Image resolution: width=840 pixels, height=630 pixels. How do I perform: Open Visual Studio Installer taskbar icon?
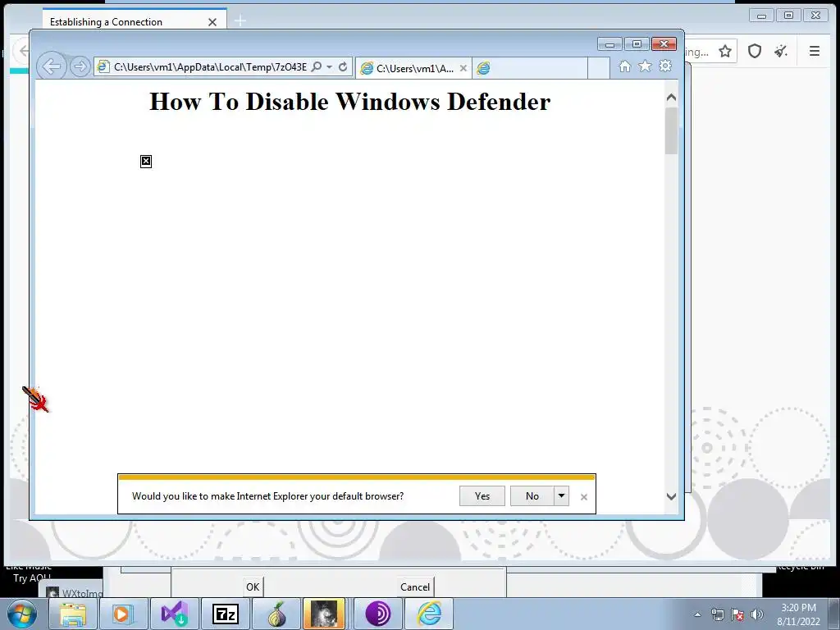pyautogui.click(x=174, y=614)
